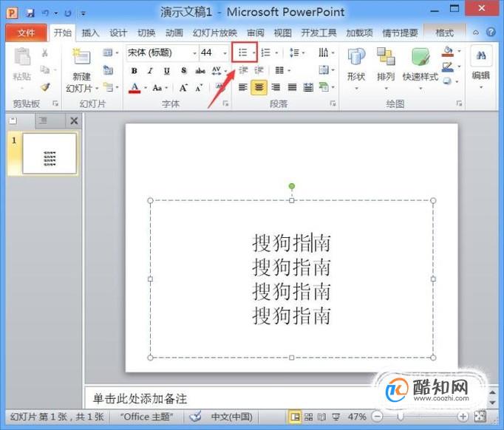Justify the paragraph text
This screenshot has width=504, height=430.
click(292, 87)
